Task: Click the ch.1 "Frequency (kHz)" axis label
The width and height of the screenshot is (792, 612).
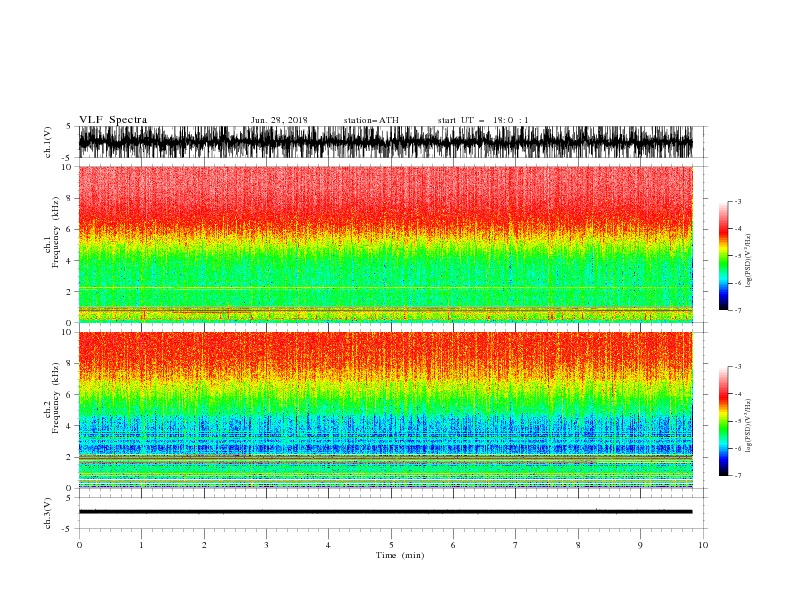Action: coord(56,232)
